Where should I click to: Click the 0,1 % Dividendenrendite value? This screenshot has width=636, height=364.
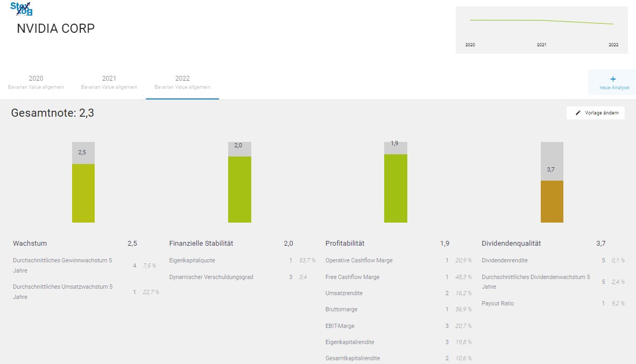pos(618,260)
